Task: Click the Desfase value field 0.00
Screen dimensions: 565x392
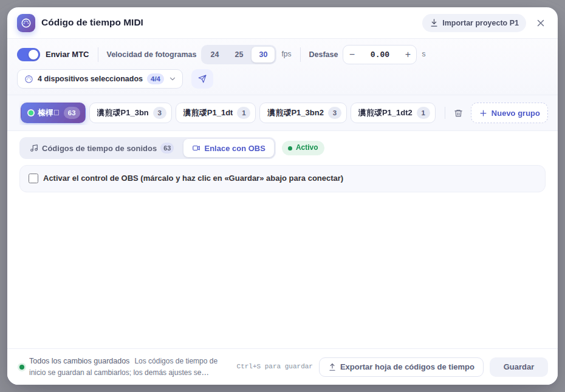Action: click(x=380, y=55)
